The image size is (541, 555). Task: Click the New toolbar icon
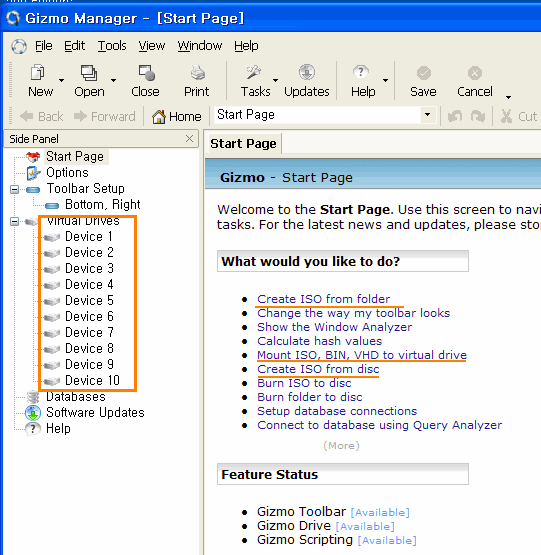tap(38, 73)
